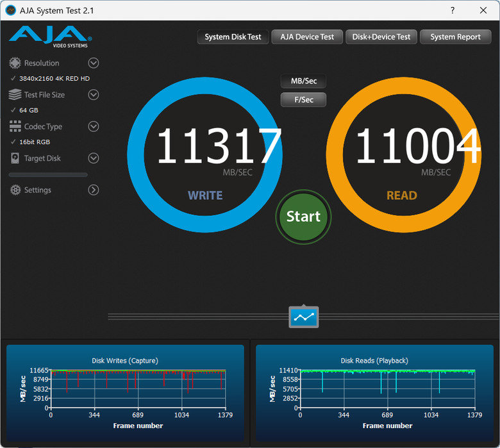Click the WRITE label

pyautogui.click(x=205, y=195)
